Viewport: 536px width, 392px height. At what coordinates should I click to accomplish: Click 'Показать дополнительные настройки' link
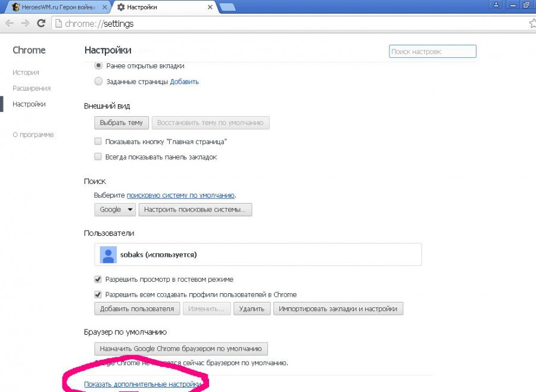[x=142, y=384]
